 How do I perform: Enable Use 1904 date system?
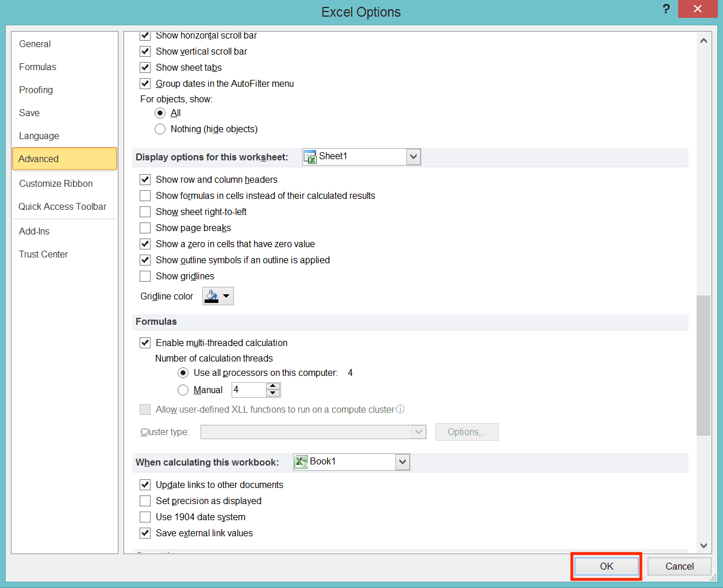click(x=145, y=517)
